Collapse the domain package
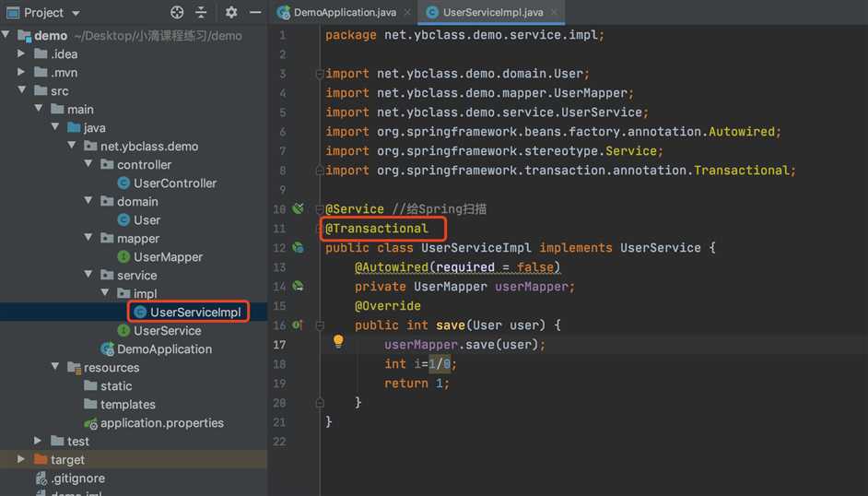 tap(88, 200)
